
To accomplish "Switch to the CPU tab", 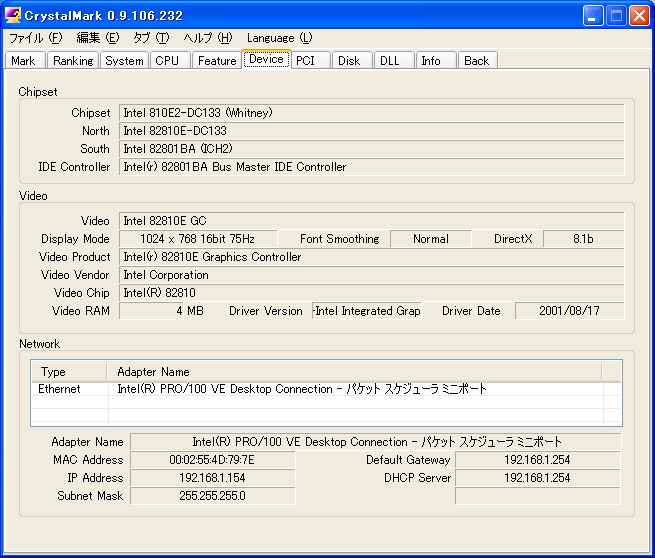I will (168, 61).
